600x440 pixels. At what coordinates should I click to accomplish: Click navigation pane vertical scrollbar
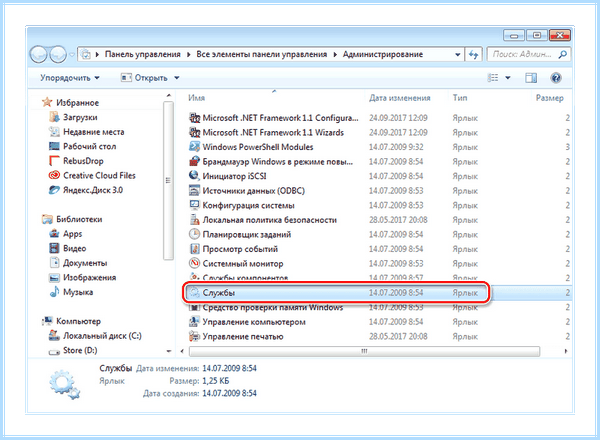(168, 181)
